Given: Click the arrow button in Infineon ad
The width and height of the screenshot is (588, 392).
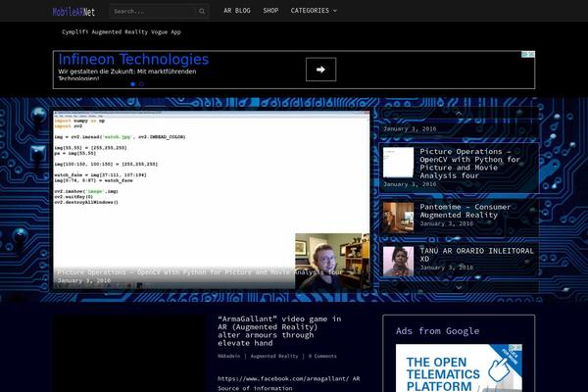Looking at the screenshot, I should [320, 70].
